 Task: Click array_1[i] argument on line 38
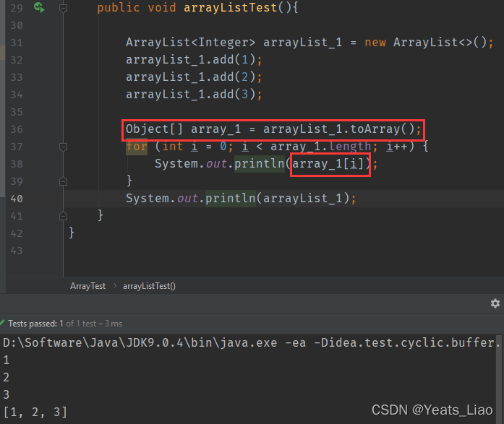click(328, 164)
